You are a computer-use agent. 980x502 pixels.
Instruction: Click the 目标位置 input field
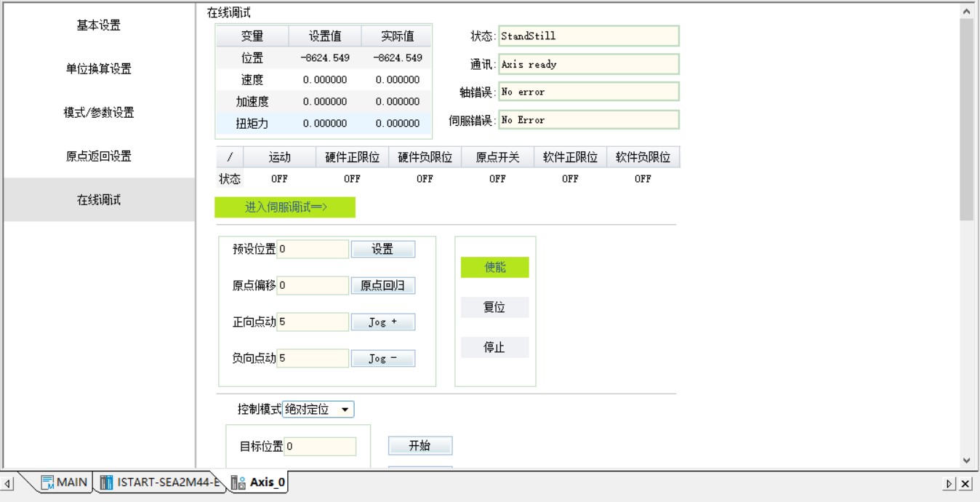pyautogui.click(x=319, y=446)
